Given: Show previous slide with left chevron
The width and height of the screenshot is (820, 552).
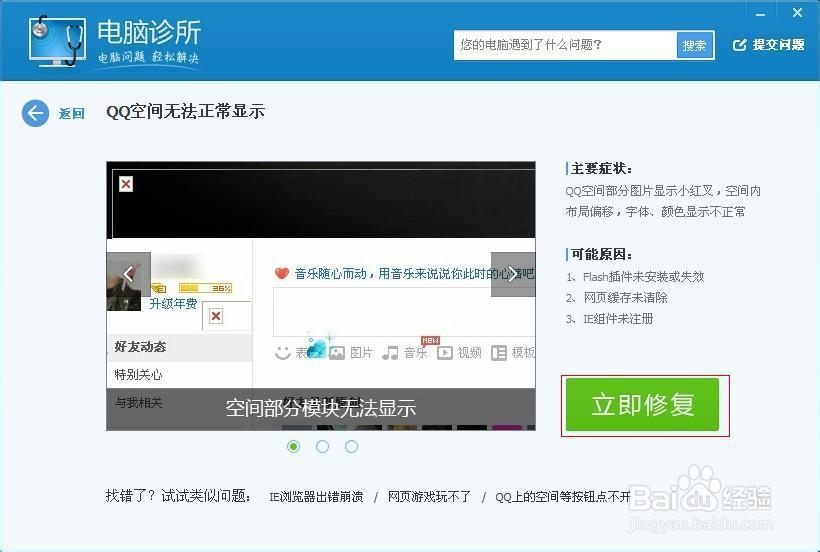Looking at the screenshot, I should click(x=129, y=274).
